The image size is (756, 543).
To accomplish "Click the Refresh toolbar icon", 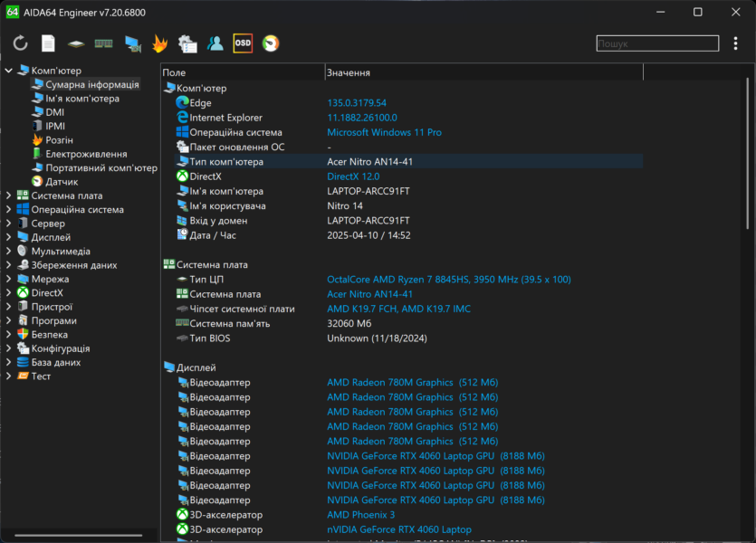I will pos(20,43).
